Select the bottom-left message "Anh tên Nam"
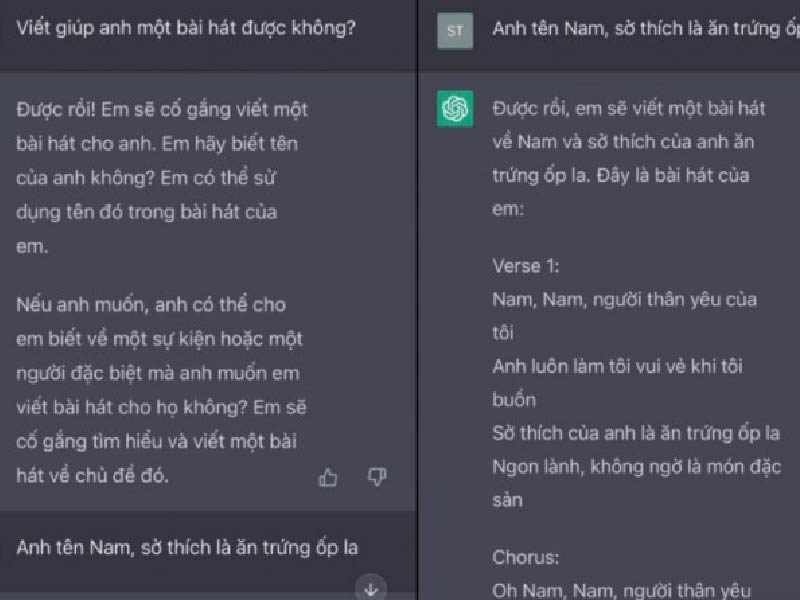Image resolution: width=800 pixels, height=600 pixels. 187,547
